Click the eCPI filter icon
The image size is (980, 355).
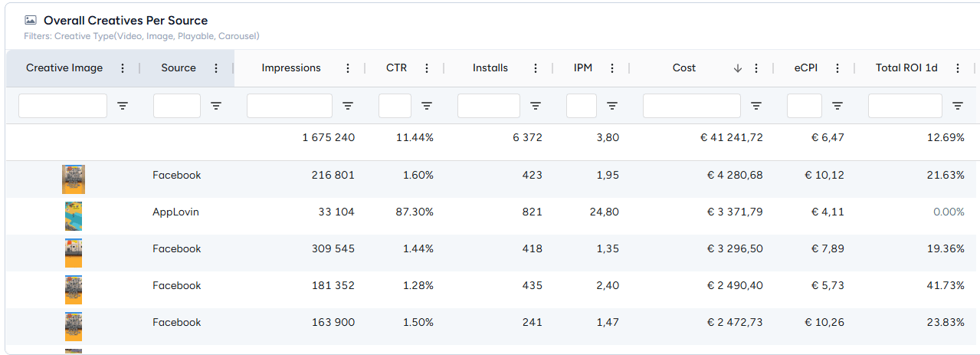click(837, 106)
